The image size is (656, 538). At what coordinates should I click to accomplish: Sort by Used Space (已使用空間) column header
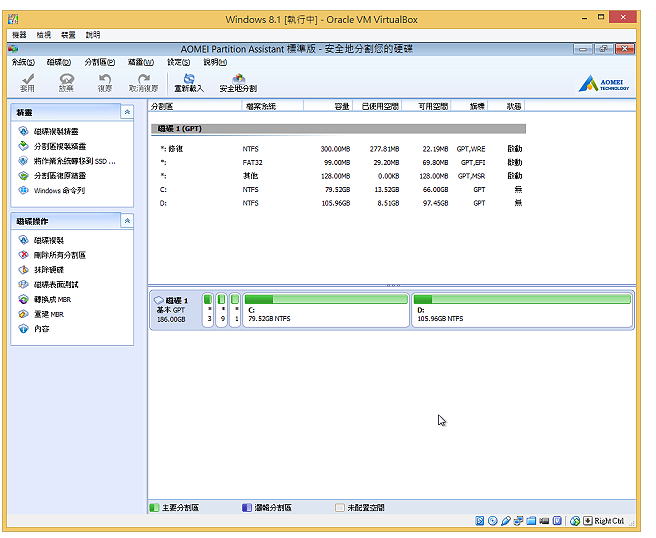[x=377, y=106]
